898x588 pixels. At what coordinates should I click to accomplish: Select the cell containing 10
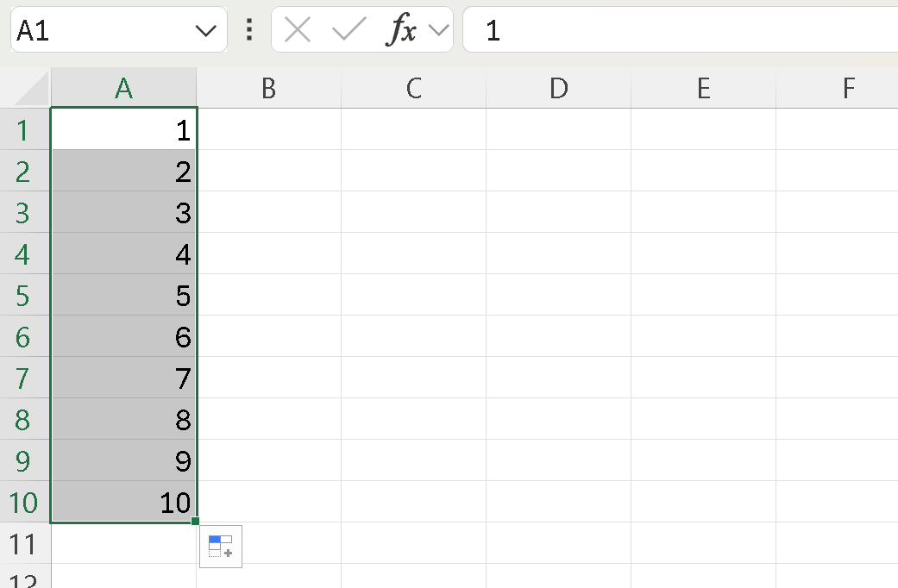coord(123,503)
